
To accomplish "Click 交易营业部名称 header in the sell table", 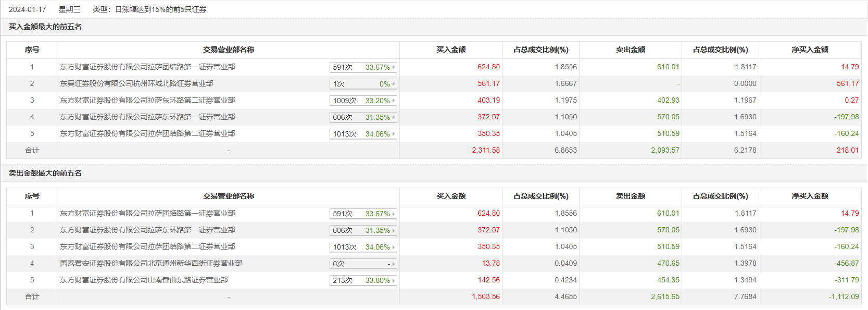I will pyautogui.click(x=229, y=196).
